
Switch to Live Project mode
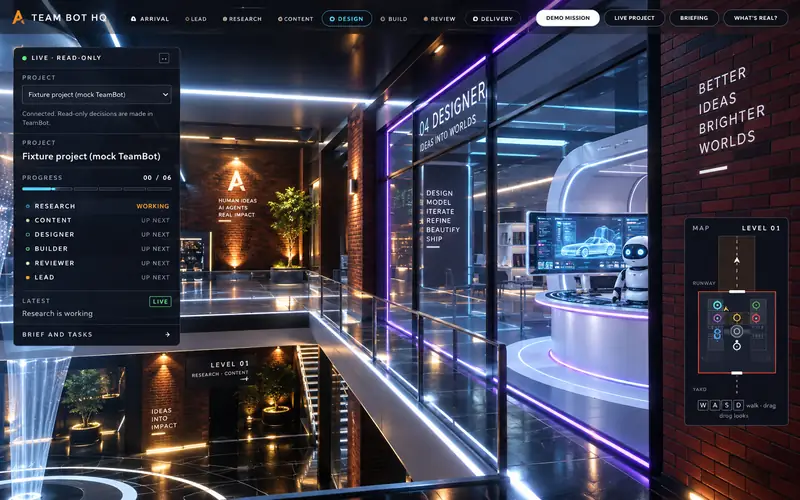(x=634, y=18)
